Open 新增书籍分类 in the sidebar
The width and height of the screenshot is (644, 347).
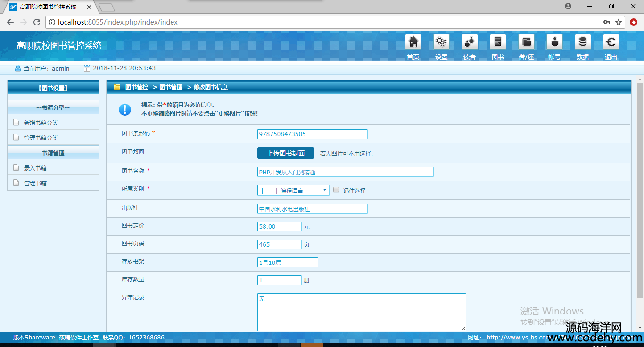click(x=41, y=123)
